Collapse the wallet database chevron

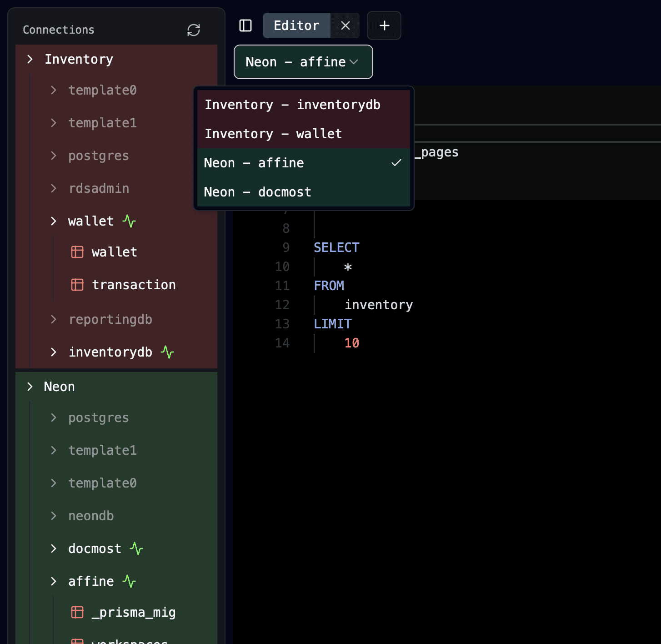[54, 221]
